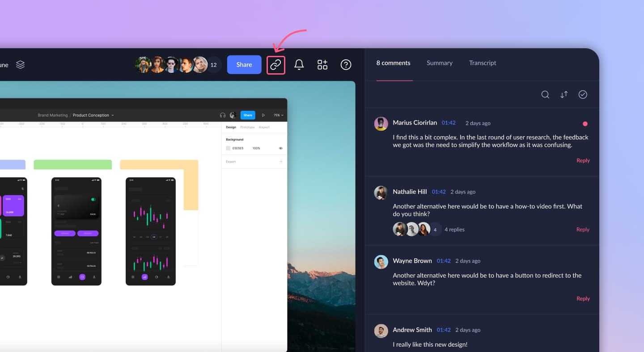
Task: Click Marius Ciorirlan's avatar
Action: pyautogui.click(x=381, y=124)
